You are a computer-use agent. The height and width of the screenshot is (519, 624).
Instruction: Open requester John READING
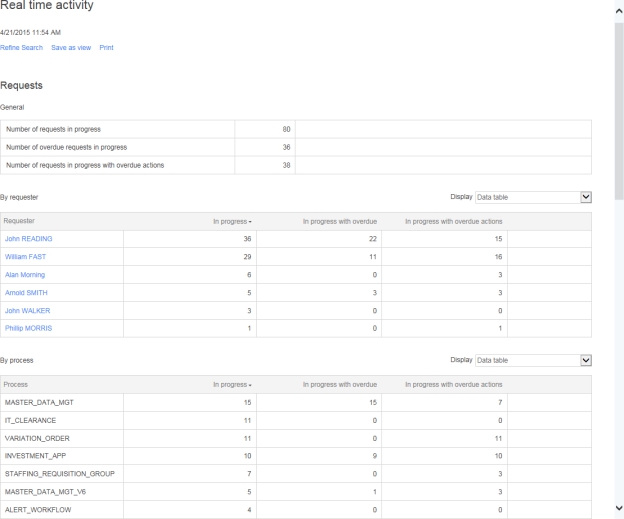tap(29, 239)
